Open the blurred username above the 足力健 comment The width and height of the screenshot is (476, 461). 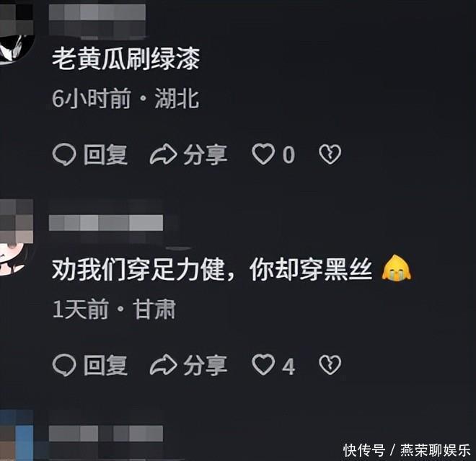click(106, 223)
